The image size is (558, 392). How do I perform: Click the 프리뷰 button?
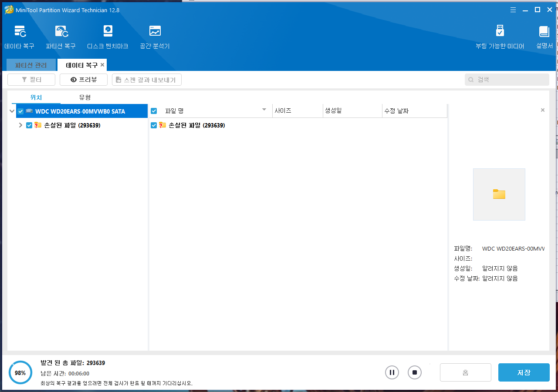tap(84, 80)
